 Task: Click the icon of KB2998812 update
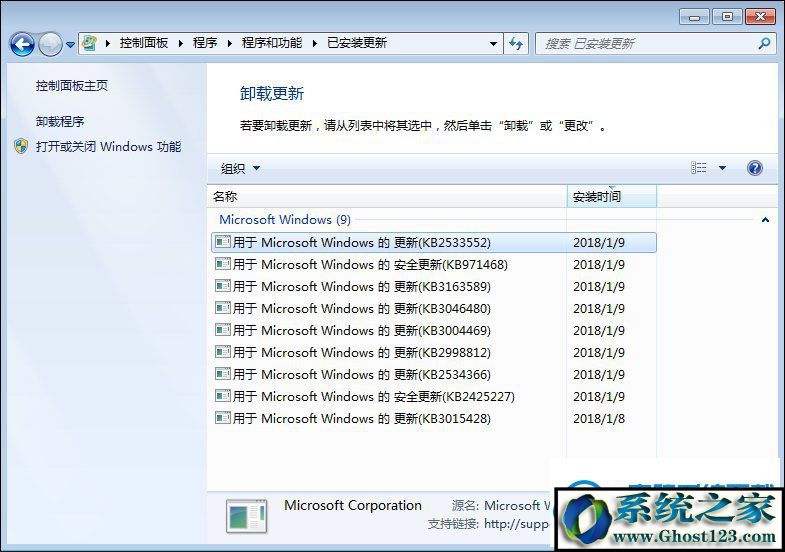223,352
